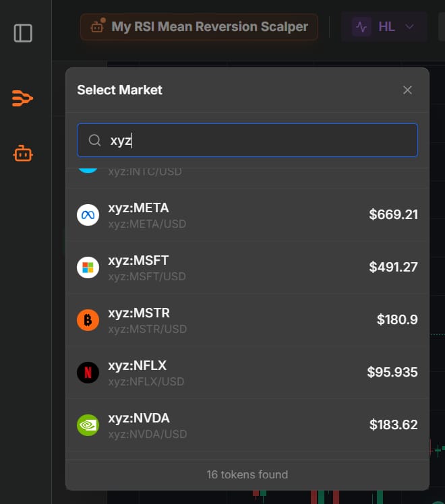445x504 pixels.
Task: Toggle the sidebar panel icon
Action: point(23,33)
